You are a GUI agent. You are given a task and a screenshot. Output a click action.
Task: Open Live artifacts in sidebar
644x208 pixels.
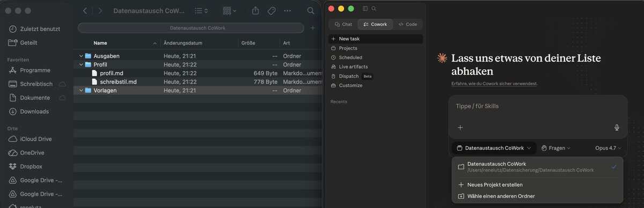[376, 66]
